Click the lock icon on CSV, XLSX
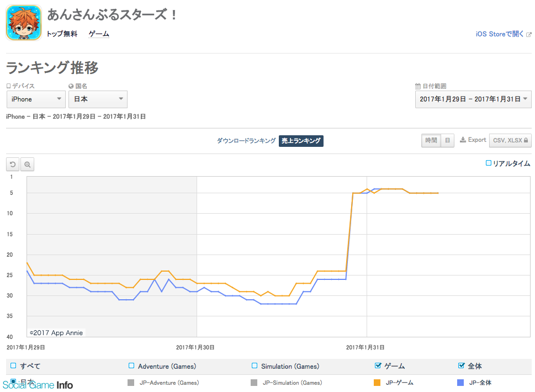 pyautogui.click(x=526, y=140)
